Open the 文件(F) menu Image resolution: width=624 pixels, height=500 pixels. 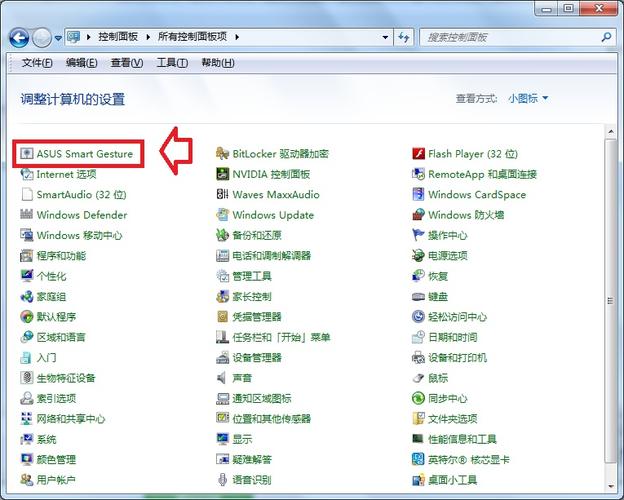(x=37, y=62)
